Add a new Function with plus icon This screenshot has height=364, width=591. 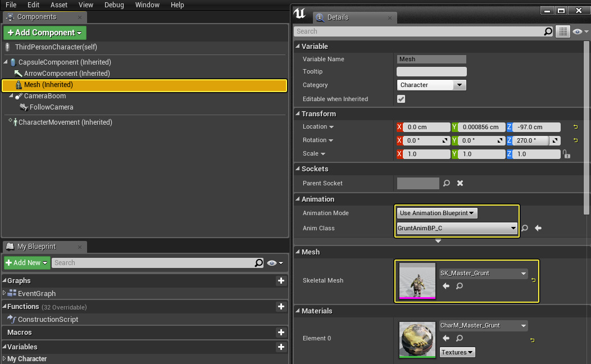pyautogui.click(x=281, y=307)
